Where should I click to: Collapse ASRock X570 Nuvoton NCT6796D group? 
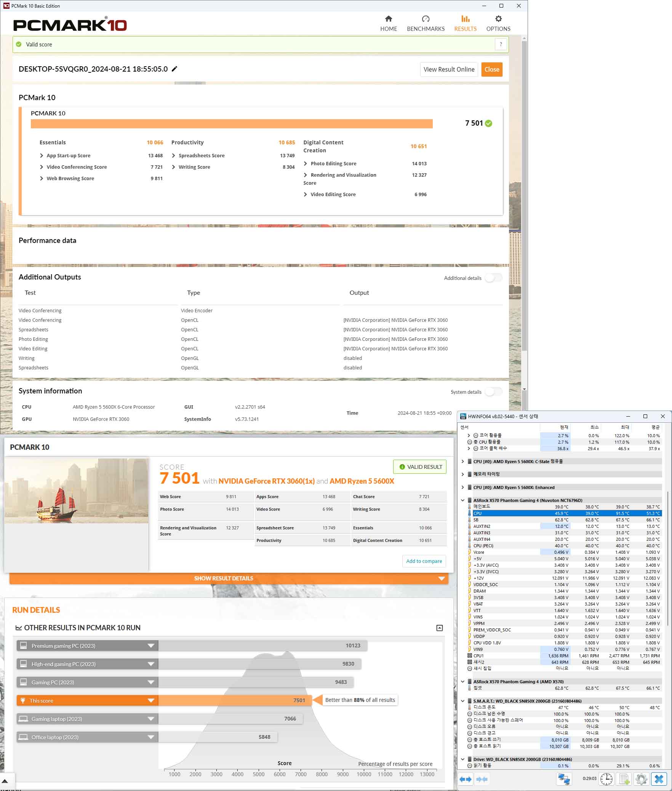463,500
